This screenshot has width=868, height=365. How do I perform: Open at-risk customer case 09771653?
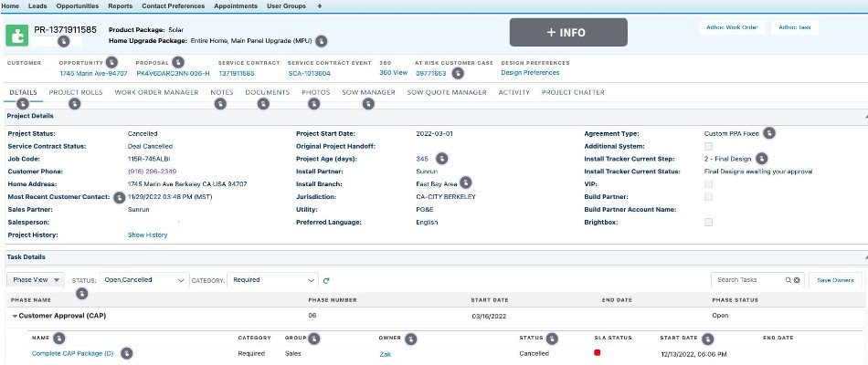[431, 73]
